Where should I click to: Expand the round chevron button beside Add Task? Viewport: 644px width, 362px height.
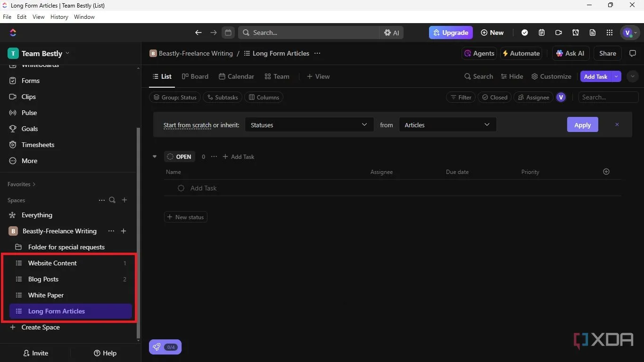(633, 76)
